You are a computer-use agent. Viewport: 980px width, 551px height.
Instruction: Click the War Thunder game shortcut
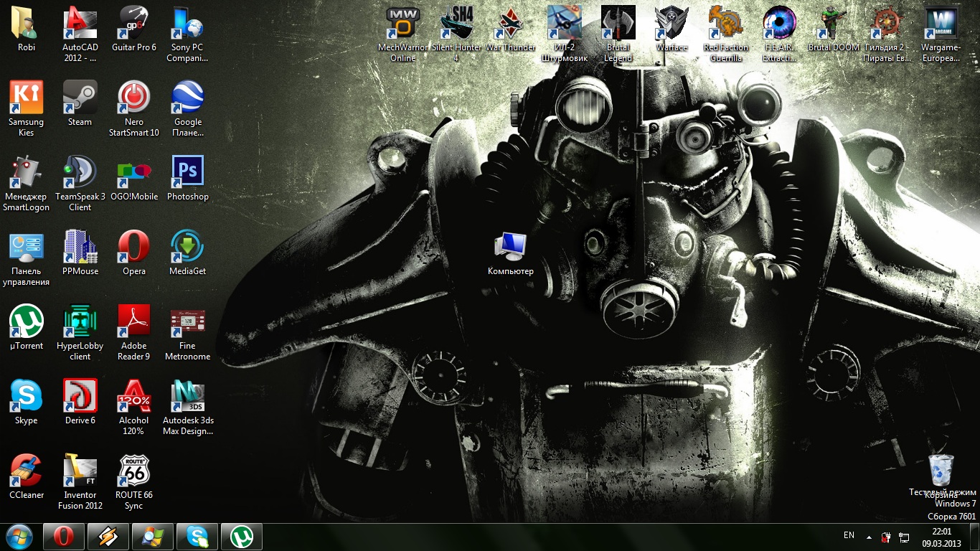pos(510,23)
